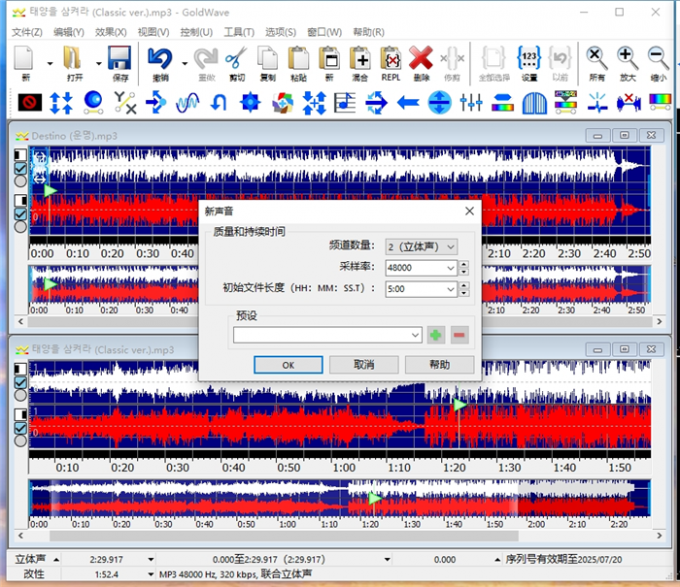Open the 工具(T) menu
Image resolution: width=680 pixels, height=587 pixels.
coord(239,32)
